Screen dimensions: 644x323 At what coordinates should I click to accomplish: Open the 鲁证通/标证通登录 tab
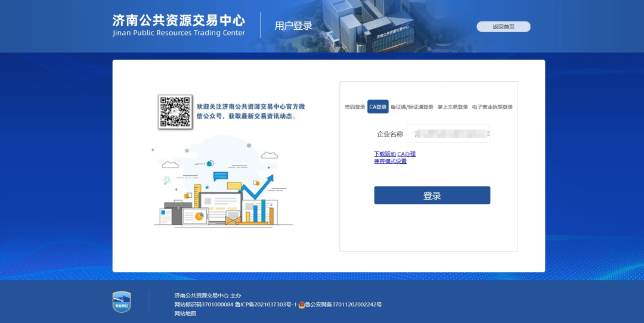tap(412, 107)
